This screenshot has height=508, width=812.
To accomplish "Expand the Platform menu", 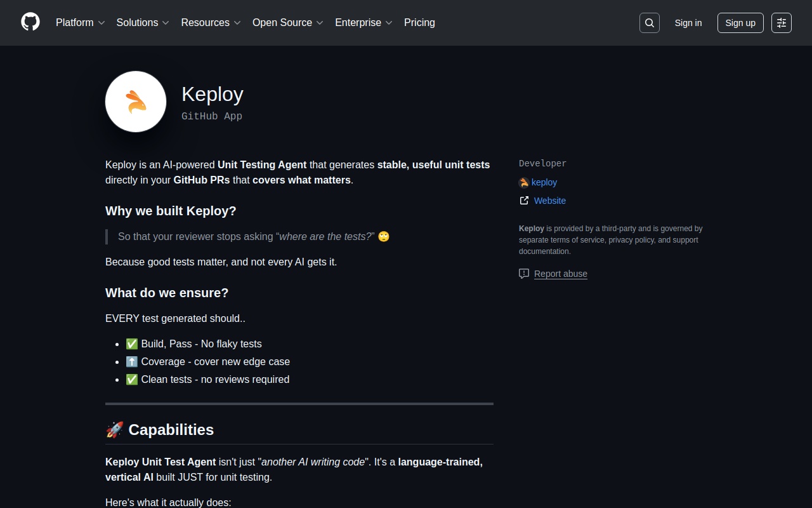I will tap(81, 22).
